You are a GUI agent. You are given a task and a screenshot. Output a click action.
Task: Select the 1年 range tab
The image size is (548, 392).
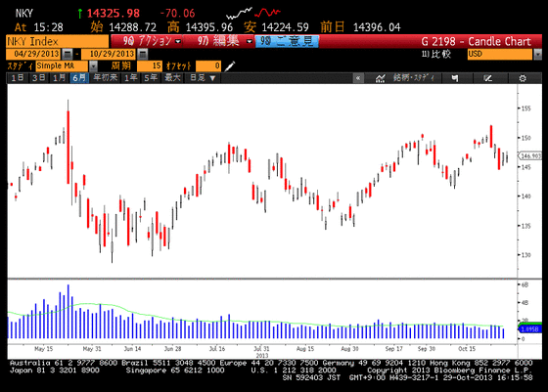(131, 78)
